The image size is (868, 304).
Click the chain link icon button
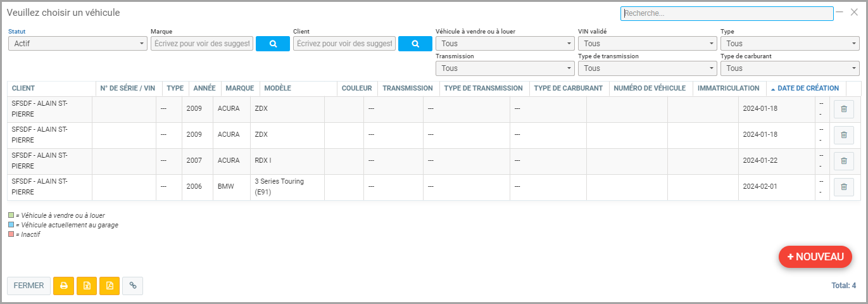133,286
